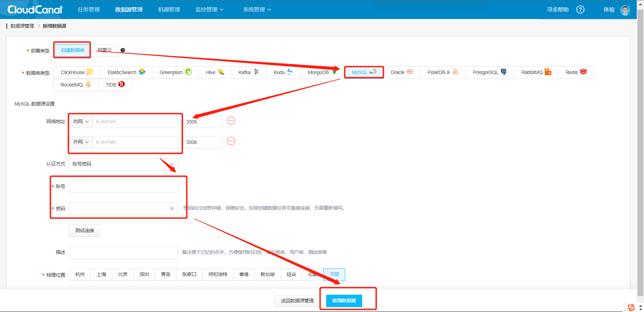This screenshot has width=644, height=312.
Task: Select 深圳 physical location
Action: [144, 275]
